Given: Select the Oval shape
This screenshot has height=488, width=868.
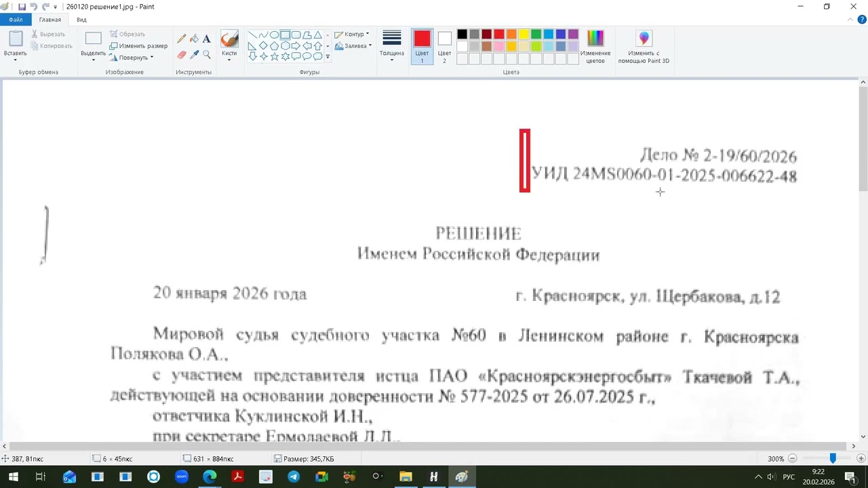Looking at the screenshot, I should click(274, 35).
